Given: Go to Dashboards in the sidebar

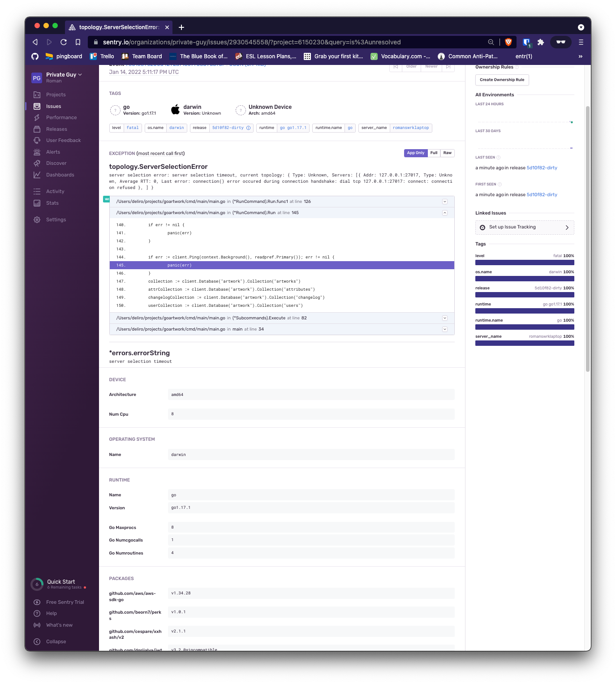Looking at the screenshot, I should [x=60, y=175].
